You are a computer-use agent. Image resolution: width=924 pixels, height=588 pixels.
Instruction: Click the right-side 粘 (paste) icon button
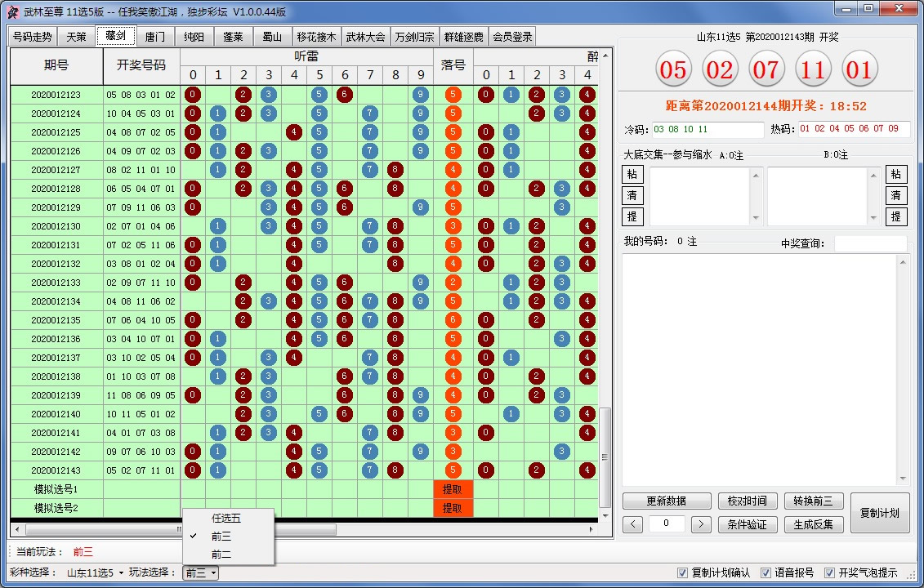[x=896, y=174]
